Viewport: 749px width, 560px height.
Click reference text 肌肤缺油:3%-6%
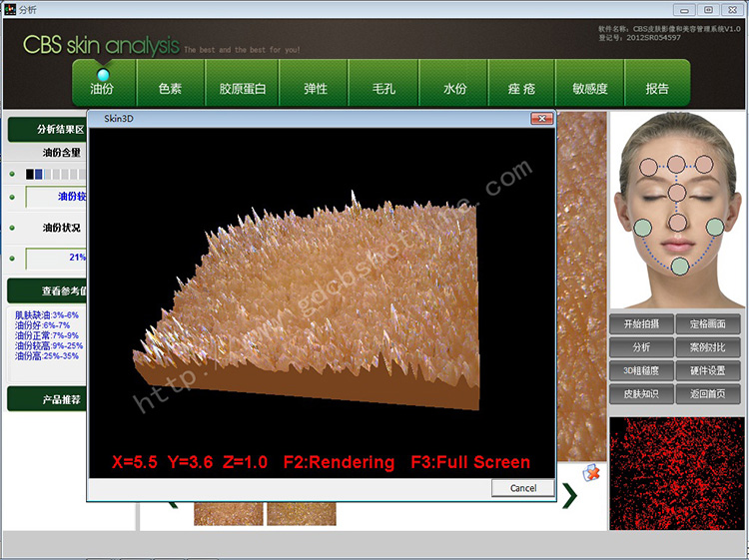coord(47,315)
